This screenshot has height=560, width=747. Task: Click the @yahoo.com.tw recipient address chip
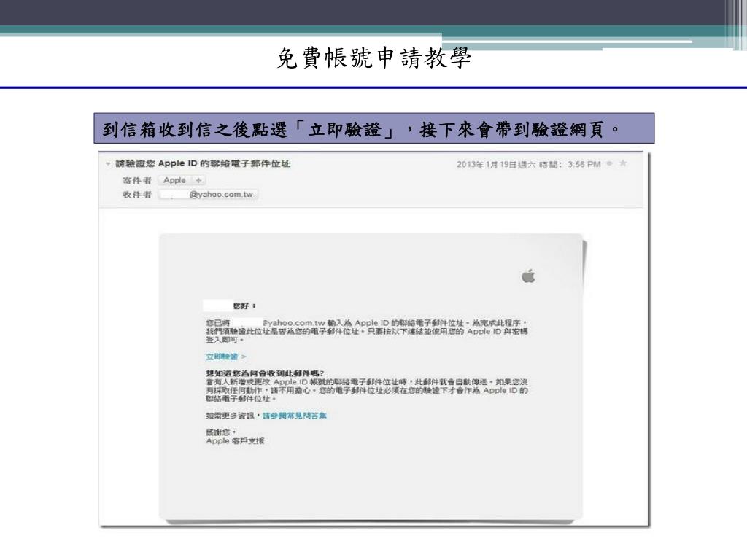tap(209, 194)
